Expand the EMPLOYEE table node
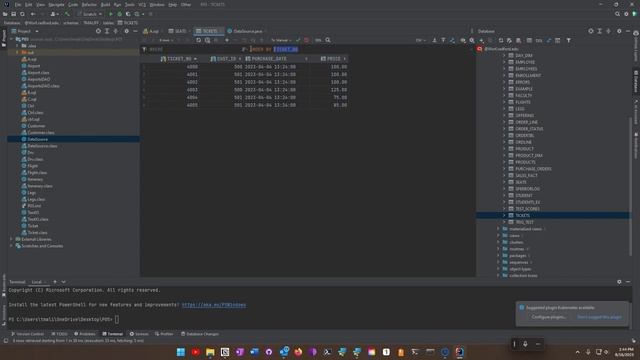Image resolution: width=640 pixels, height=360 pixels. tap(504, 62)
